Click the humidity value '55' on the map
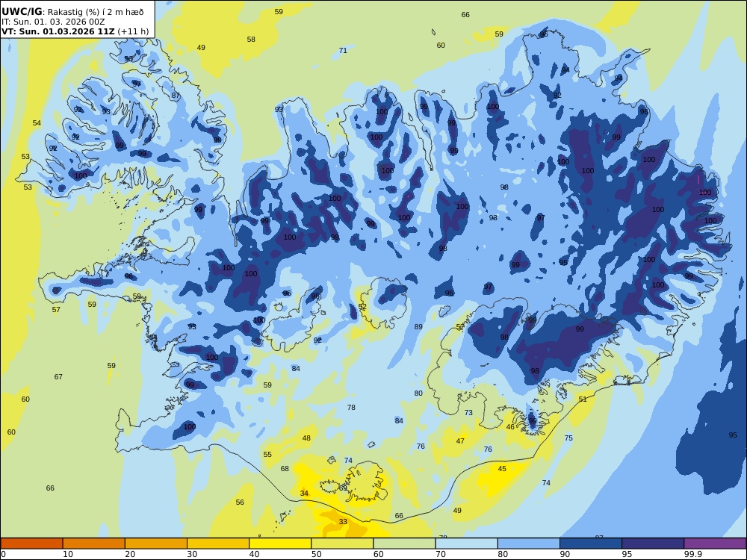This screenshot has width=747, height=560. point(267,455)
